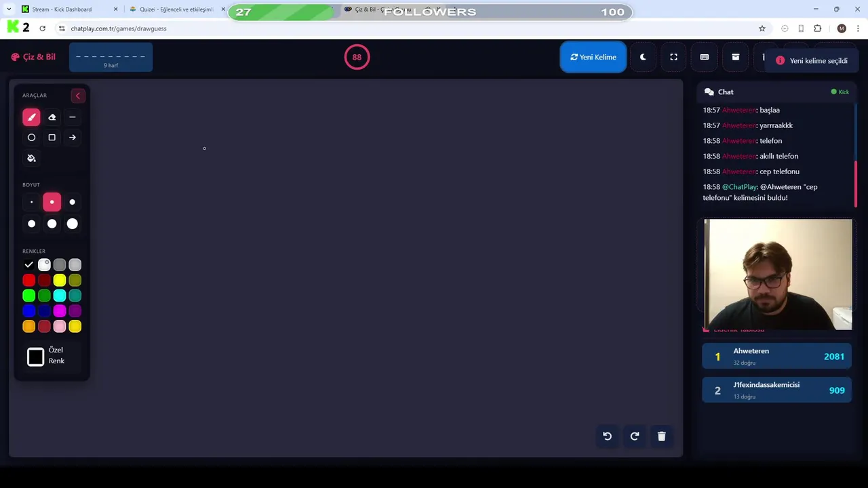The width and height of the screenshot is (868, 488).
Task: Click the chat message "cep telefonu"
Action: (779, 171)
